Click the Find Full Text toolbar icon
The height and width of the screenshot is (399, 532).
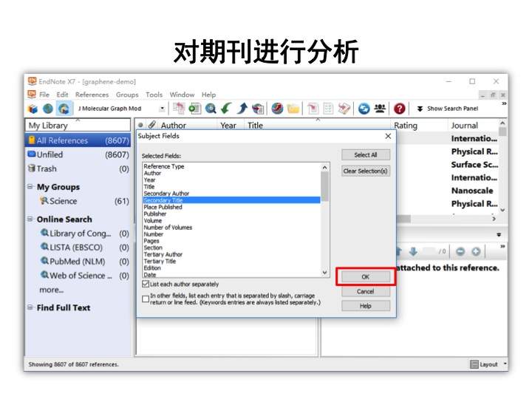258,109
